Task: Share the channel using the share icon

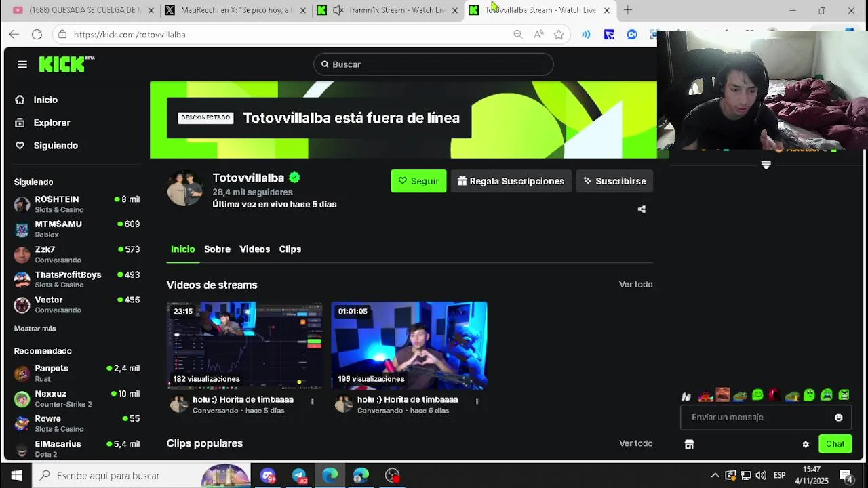Action: pos(642,209)
